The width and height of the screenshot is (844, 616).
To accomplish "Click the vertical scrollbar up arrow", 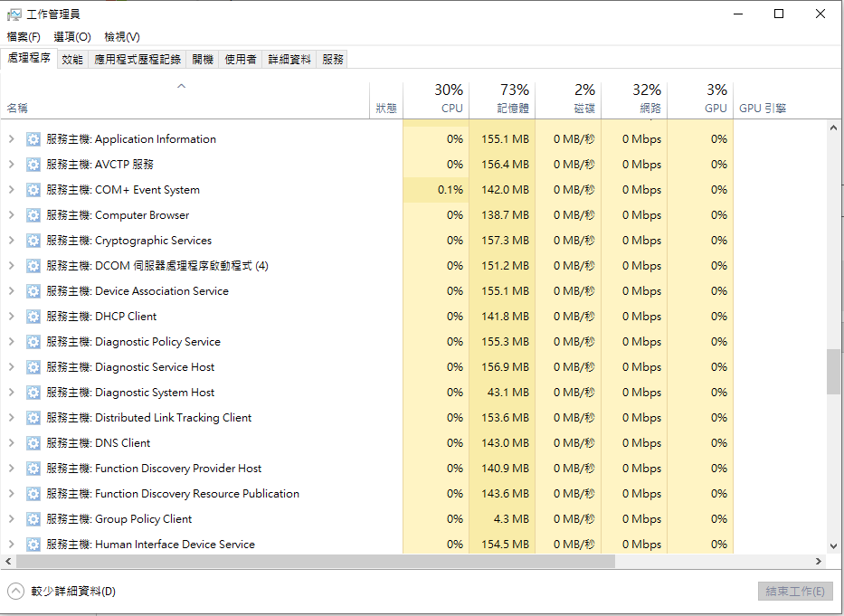I will (x=833, y=128).
